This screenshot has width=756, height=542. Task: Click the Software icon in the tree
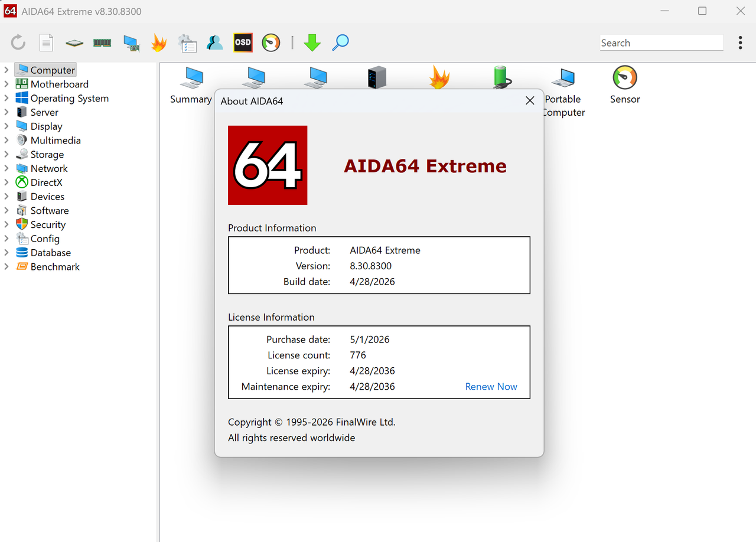22,211
